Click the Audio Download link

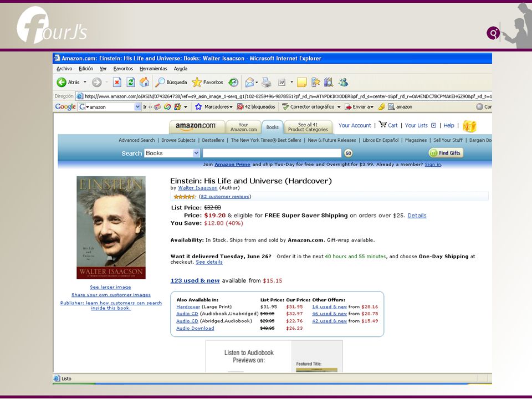click(x=195, y=328)
